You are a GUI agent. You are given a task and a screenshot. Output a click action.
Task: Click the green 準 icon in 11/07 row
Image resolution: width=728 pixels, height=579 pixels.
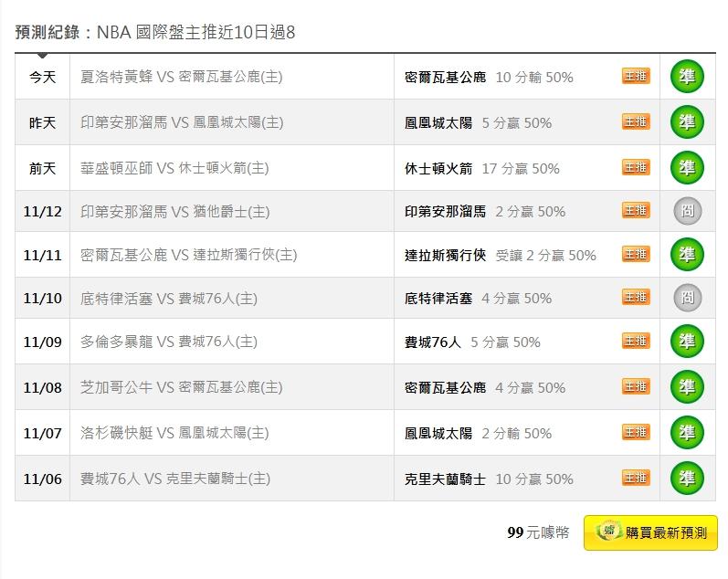[687, 432]
